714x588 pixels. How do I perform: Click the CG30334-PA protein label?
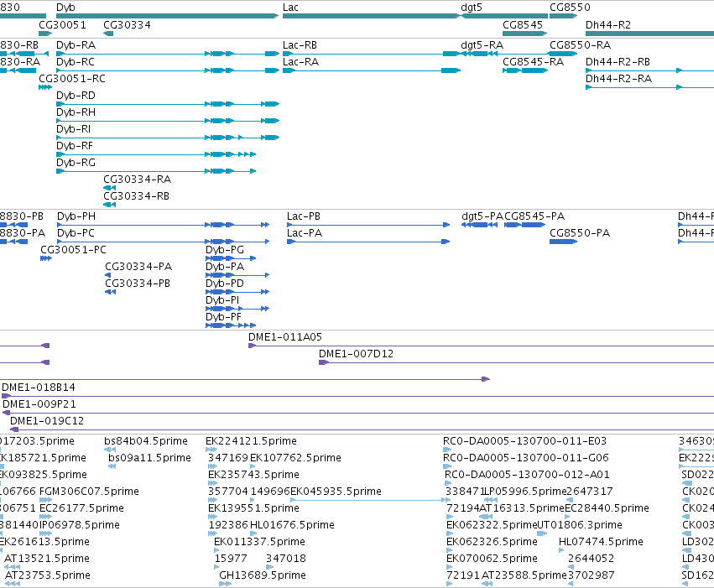click(x=138, y=267)
